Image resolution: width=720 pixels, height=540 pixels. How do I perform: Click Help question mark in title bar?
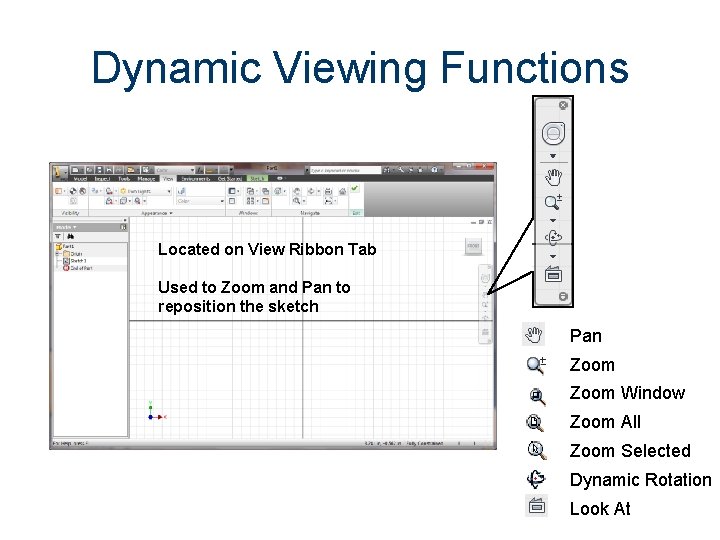[434, 170]
